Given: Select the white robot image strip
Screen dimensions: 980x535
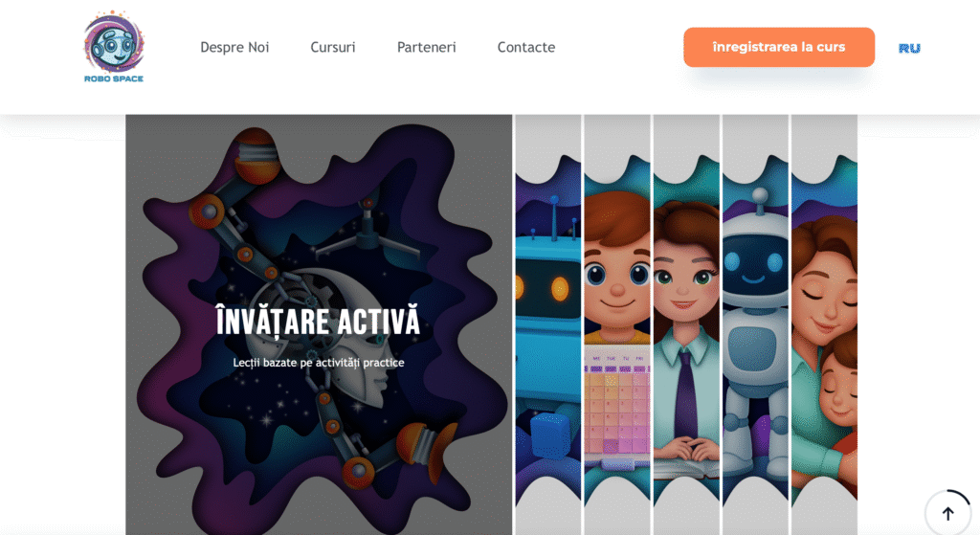Looking at the screenshot, I should 755,324.
